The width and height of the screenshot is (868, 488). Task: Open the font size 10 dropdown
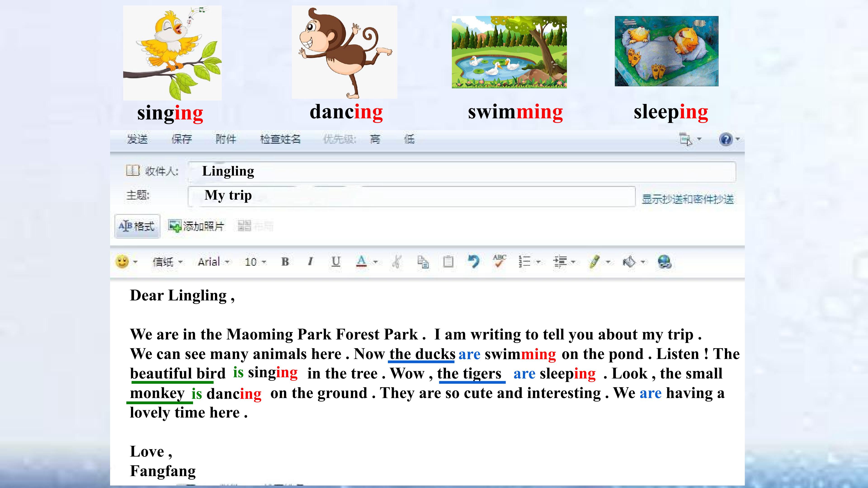click(255, 262)
